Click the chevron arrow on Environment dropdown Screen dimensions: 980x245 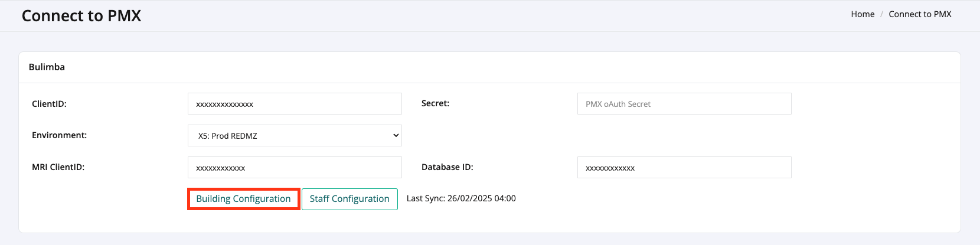coord(396,135)
